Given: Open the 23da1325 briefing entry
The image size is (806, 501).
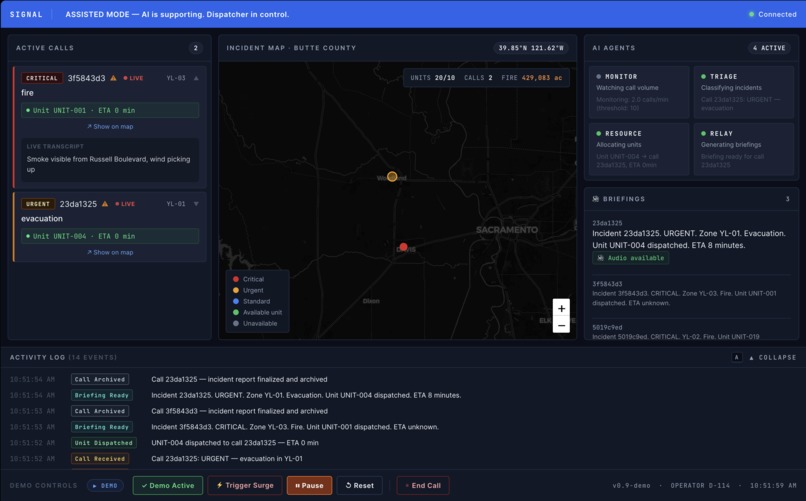Looking at the screenshot, I should click(x=691, y=242).
